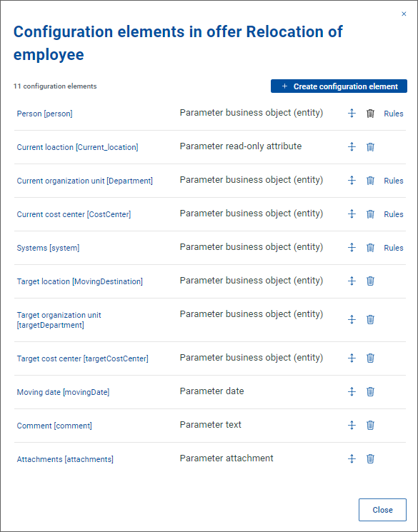Open the Moving date [movingDate] link
The width and height of the screenshot is (418, 532).
point(63,392)
